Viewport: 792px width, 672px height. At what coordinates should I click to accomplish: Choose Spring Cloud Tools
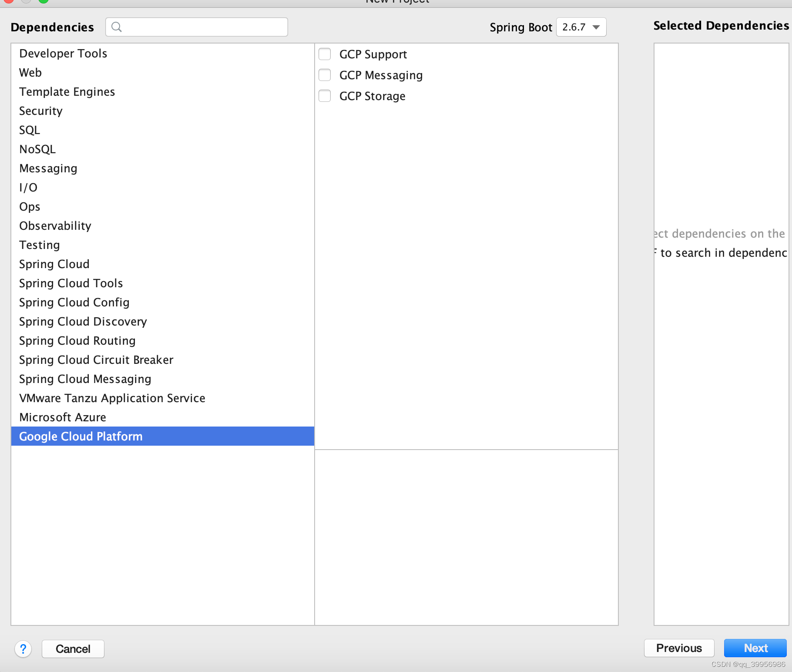click(163, 283)
